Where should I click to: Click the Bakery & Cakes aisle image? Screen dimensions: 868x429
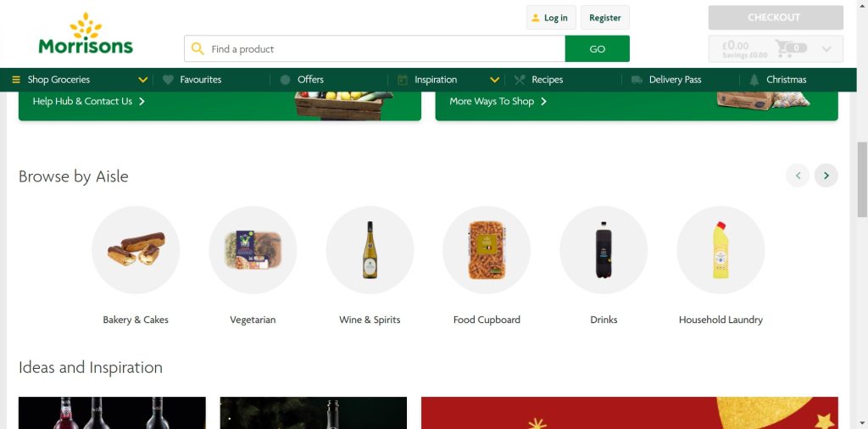click(136, 250)
